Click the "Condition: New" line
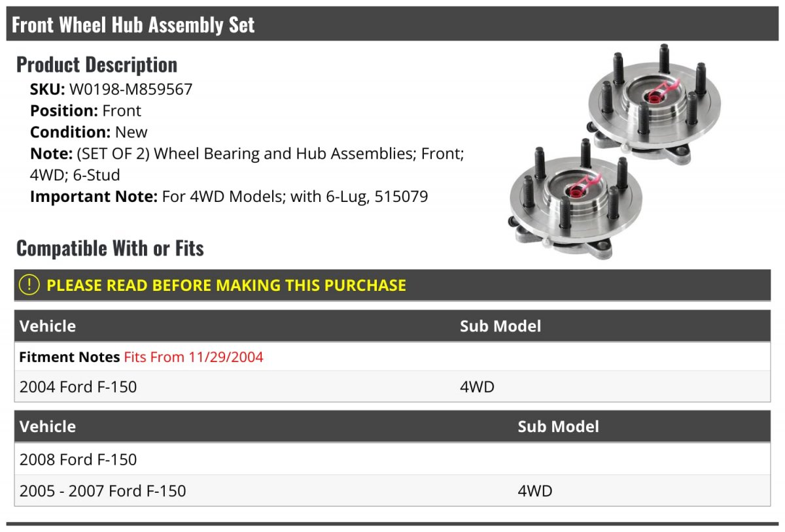Viewport: 785px width, 532px height. (89, 132)
